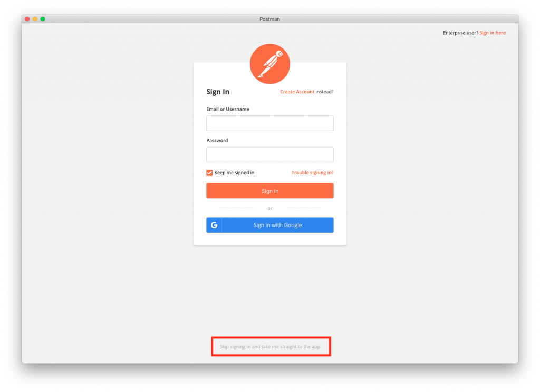The width and height of the screenshot is (540, 392).
Task: Minimize the window with yellow button
Action: 35,19
